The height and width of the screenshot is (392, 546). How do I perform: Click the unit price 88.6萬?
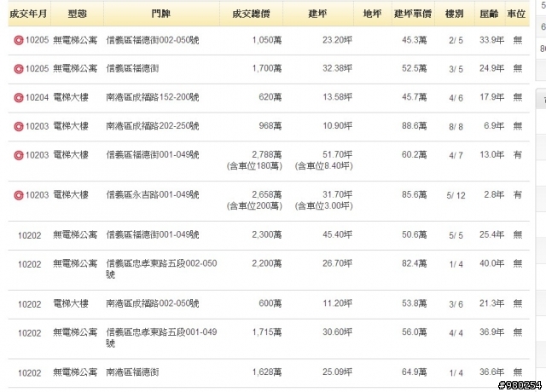(414, 126)
